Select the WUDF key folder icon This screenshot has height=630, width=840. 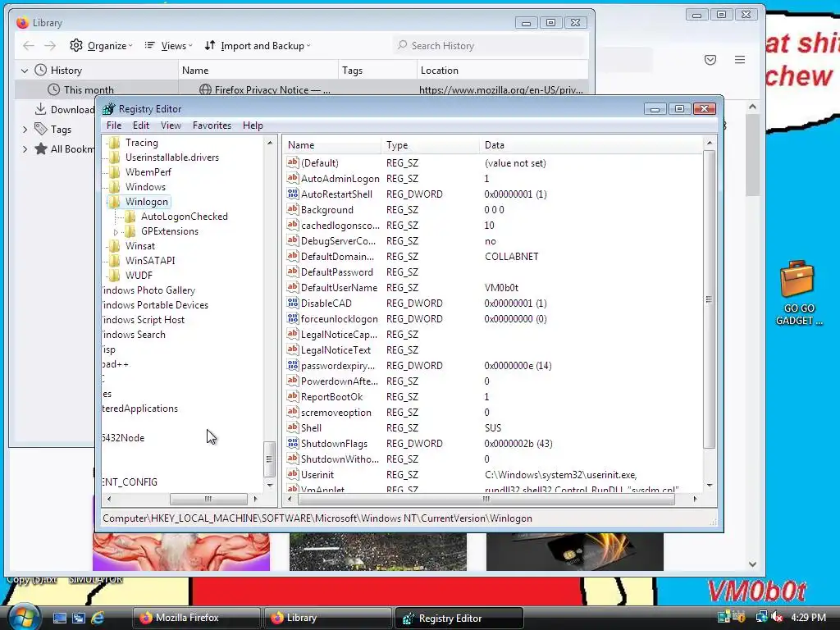114,276
